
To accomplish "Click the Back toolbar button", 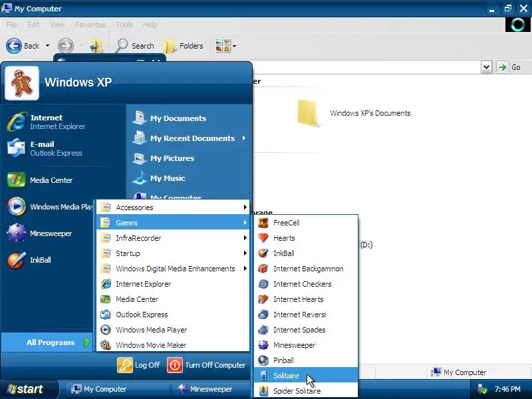I will click(x=23, y=46).
